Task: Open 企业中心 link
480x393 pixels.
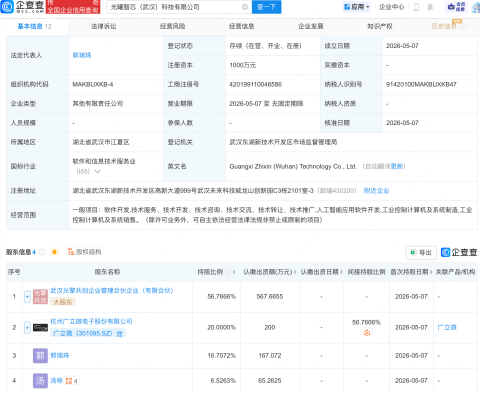Action: tap(392, 7)
